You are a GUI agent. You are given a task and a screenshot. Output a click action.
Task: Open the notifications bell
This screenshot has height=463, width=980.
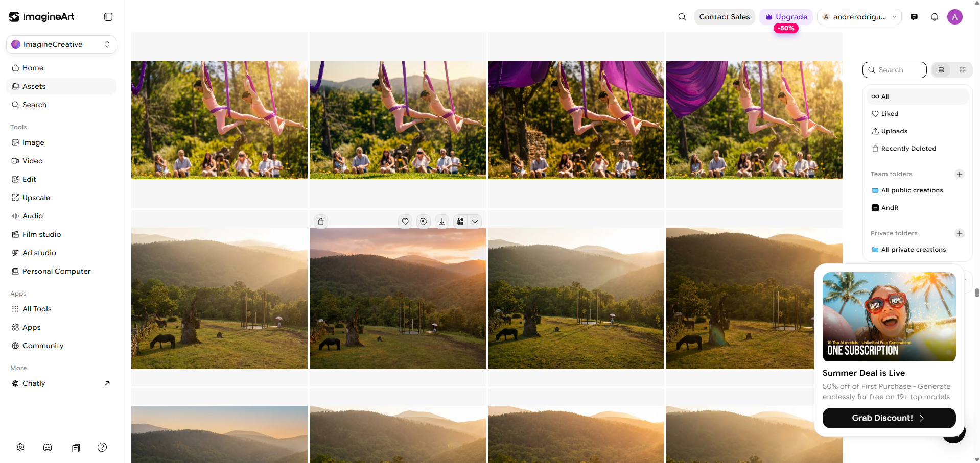(935, 17)
